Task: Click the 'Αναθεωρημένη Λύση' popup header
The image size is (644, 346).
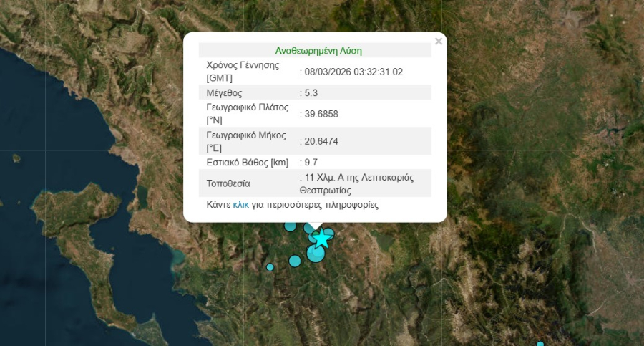Action: (x=318, y=51)
